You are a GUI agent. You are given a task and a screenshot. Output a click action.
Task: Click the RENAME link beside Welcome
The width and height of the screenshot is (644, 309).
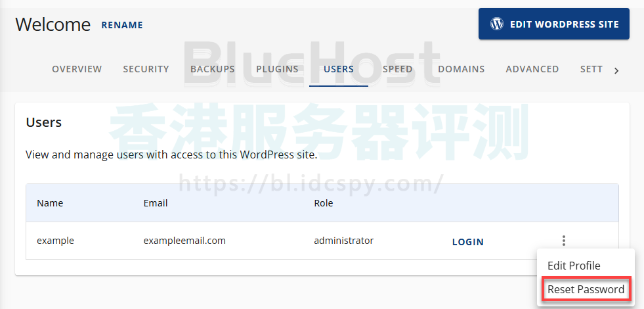coord(122,25)
